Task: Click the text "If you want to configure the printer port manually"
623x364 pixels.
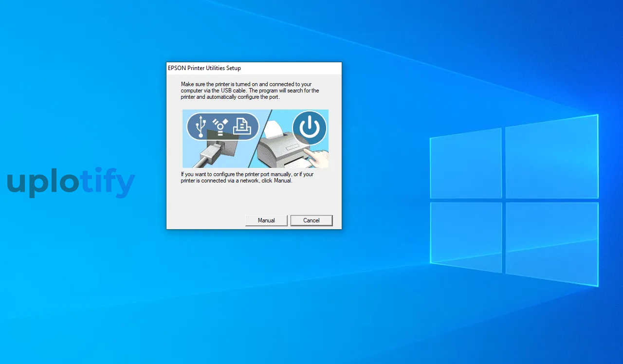Action: pos(236,174)
